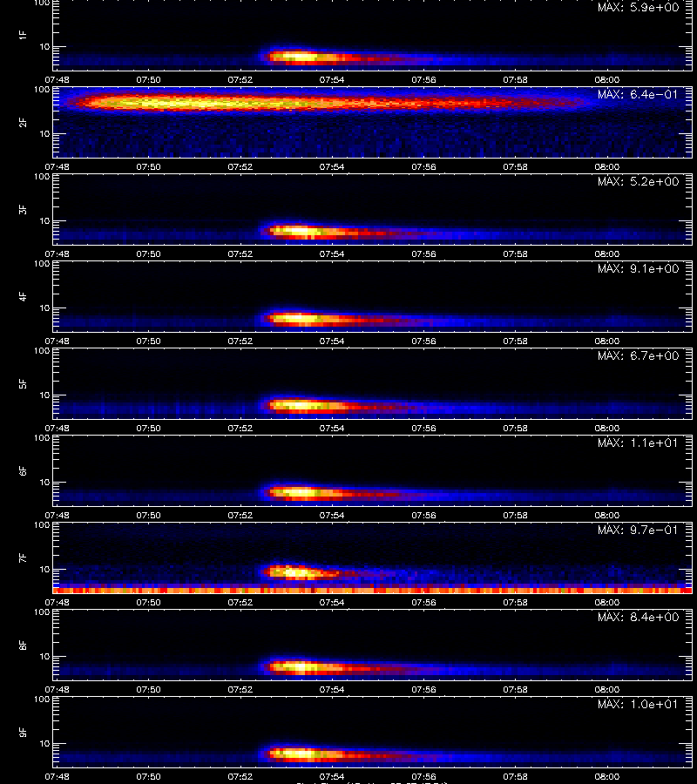Click the 'MAX: 5.2e+00' label
This screenshot has height=784, width=697.
pyautogui.click(x=638, y=181)
